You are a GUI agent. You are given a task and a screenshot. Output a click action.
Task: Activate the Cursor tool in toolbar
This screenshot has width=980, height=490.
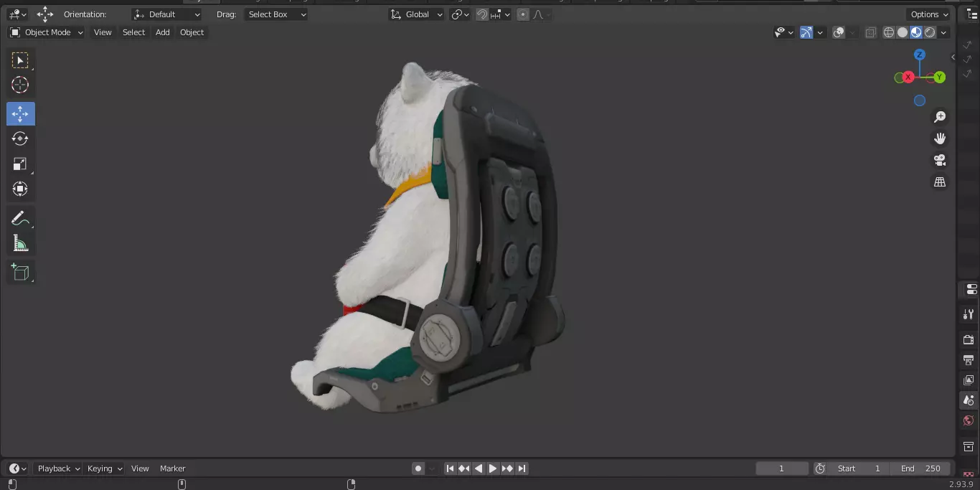20,85
